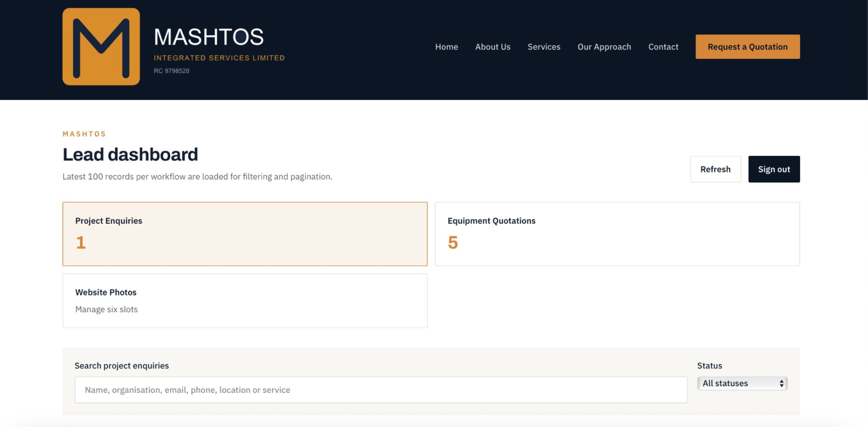Navigate to Our Approach
Viewport: 868px width, 427px height.
pyautogui.click(x=604, y=47)
